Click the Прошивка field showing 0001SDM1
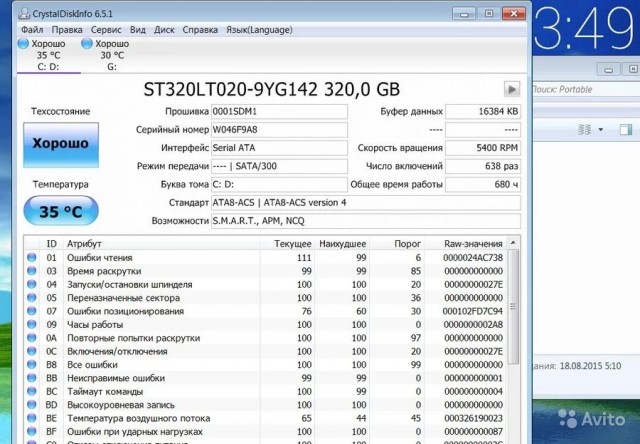This screenshot has width=640, height=444. (x=279, y=111)
